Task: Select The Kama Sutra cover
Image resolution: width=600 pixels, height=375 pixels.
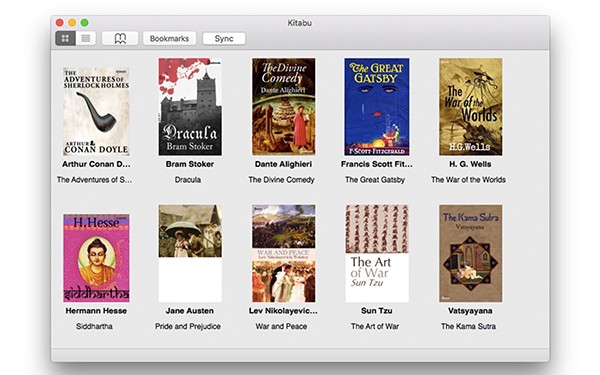Action: pos(471,253)
